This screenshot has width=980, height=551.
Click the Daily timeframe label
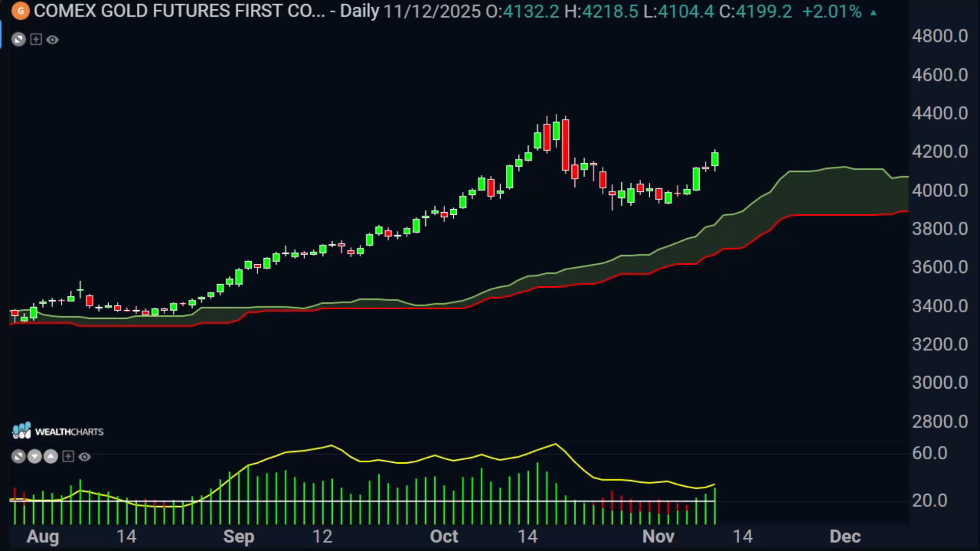(x=359, y=11)
